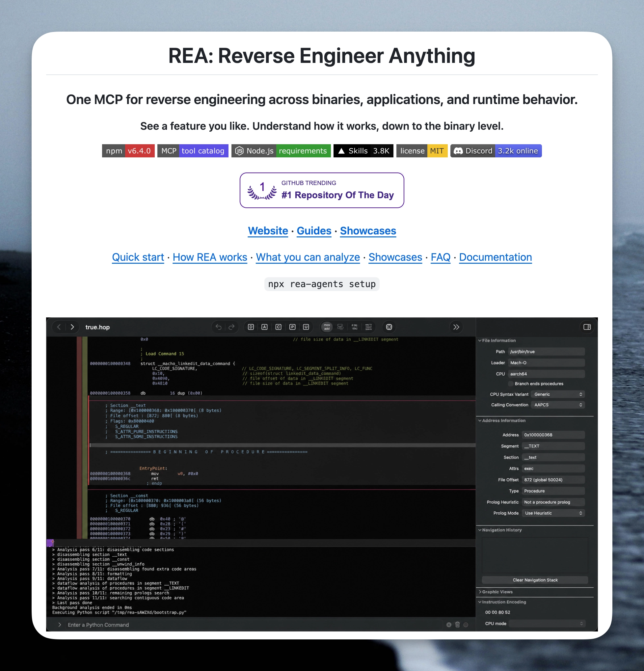Click the CPU chip icon in toolbar
This screenshot has width=644, height=671.
tap(389, 327)
